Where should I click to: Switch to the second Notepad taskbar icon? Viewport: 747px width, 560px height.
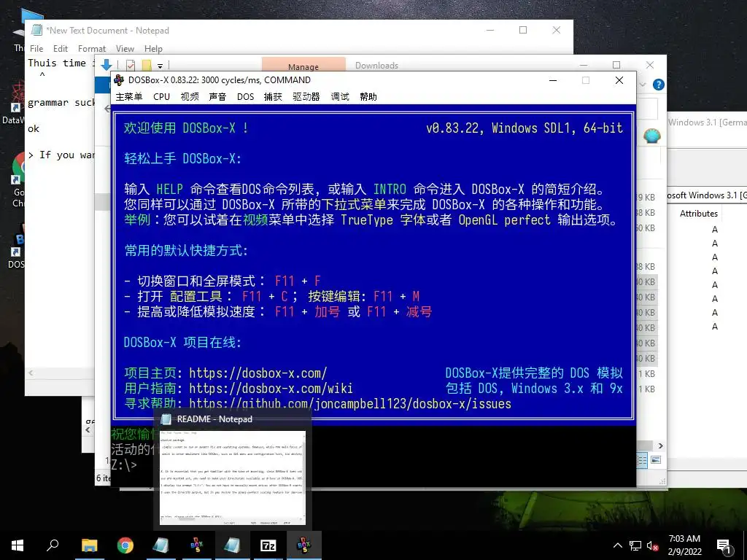[233, 545]
